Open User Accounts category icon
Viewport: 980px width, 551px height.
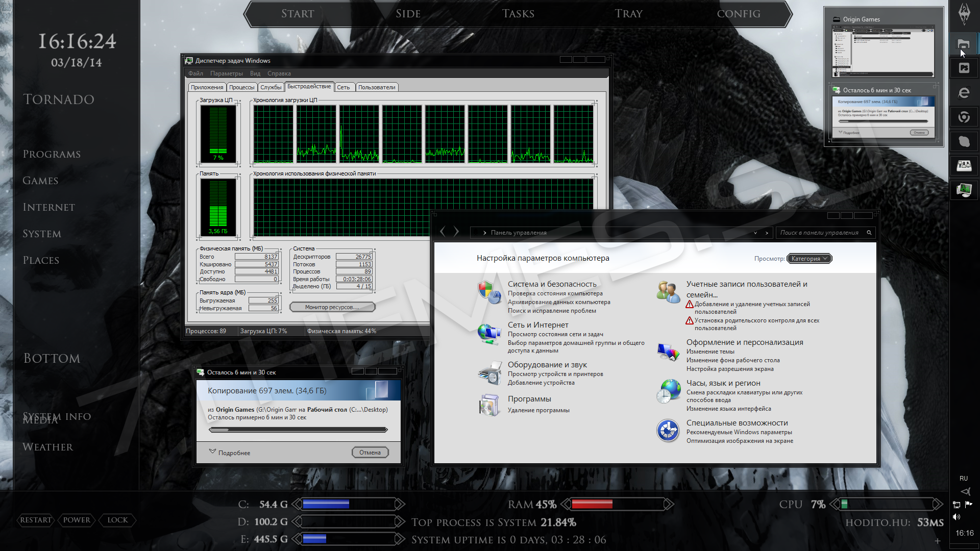click(668, 292)
